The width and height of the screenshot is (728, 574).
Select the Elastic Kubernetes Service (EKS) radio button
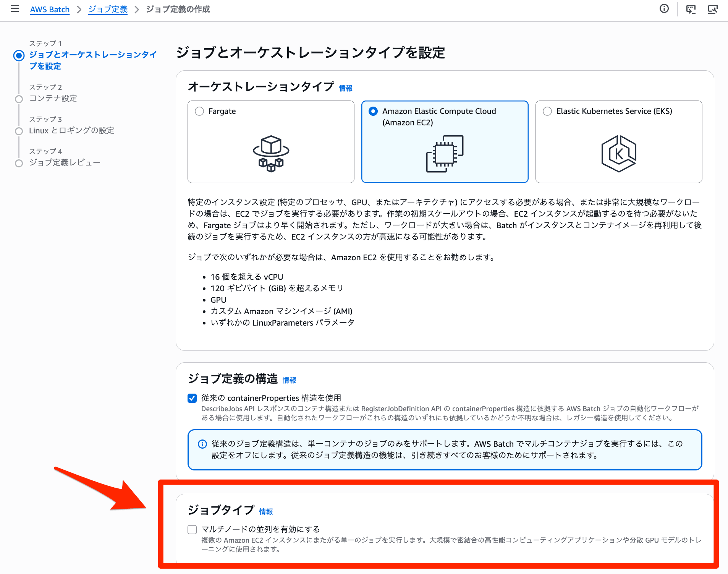tap(547, 111)
